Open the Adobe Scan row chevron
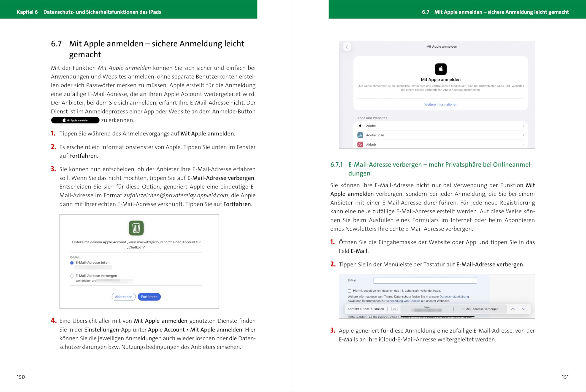Screen dimensions: 586x392 click(x=523, y=135)
